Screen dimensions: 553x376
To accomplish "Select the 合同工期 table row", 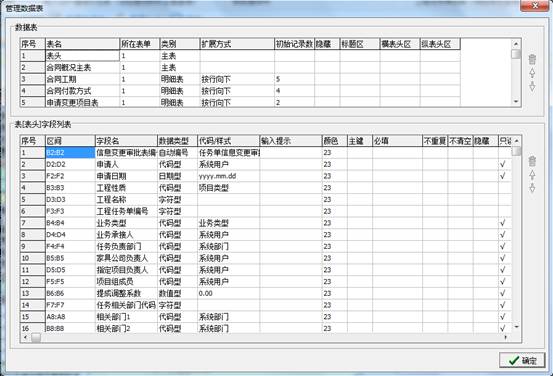I will [240, 79].
